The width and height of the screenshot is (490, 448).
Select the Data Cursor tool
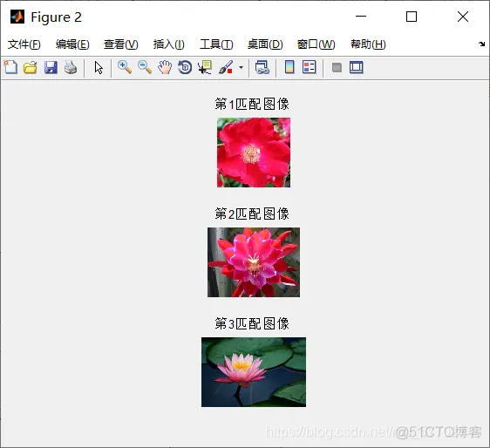pyautogui.click(x=205, y=67)
